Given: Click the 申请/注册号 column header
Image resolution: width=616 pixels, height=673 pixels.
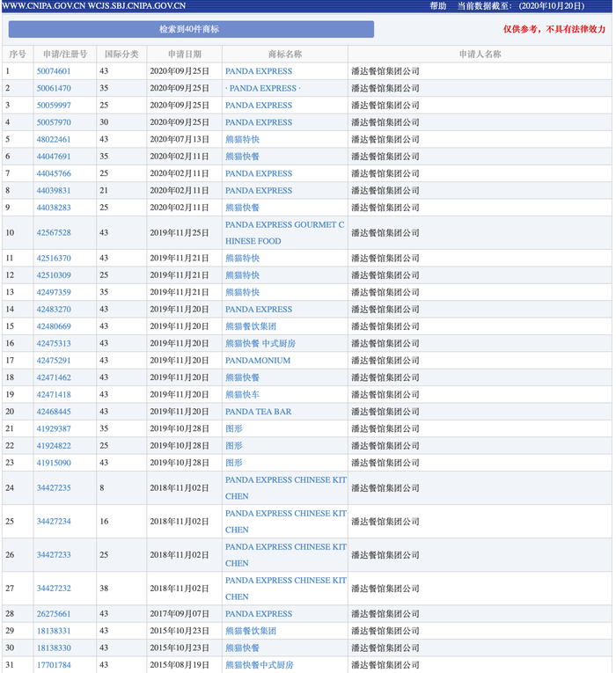Looking at the screenshot, I should (65, 54).
